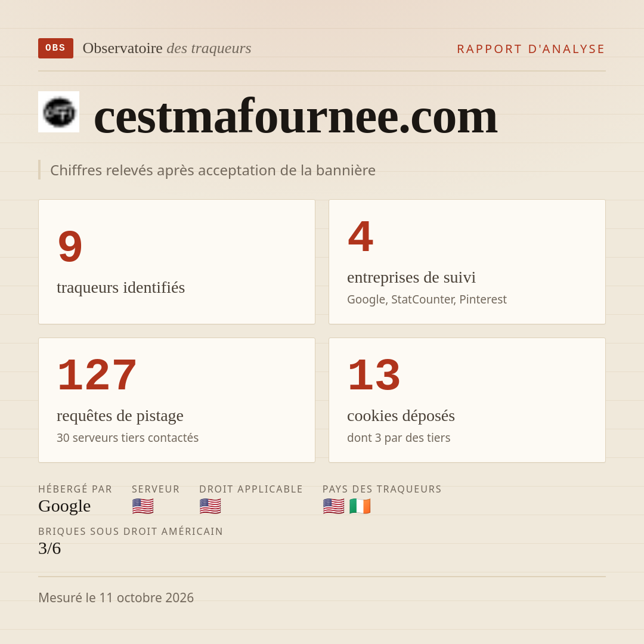
Task: Click the number 9 of traqueurs identifiés
Action: click(70, 246)
